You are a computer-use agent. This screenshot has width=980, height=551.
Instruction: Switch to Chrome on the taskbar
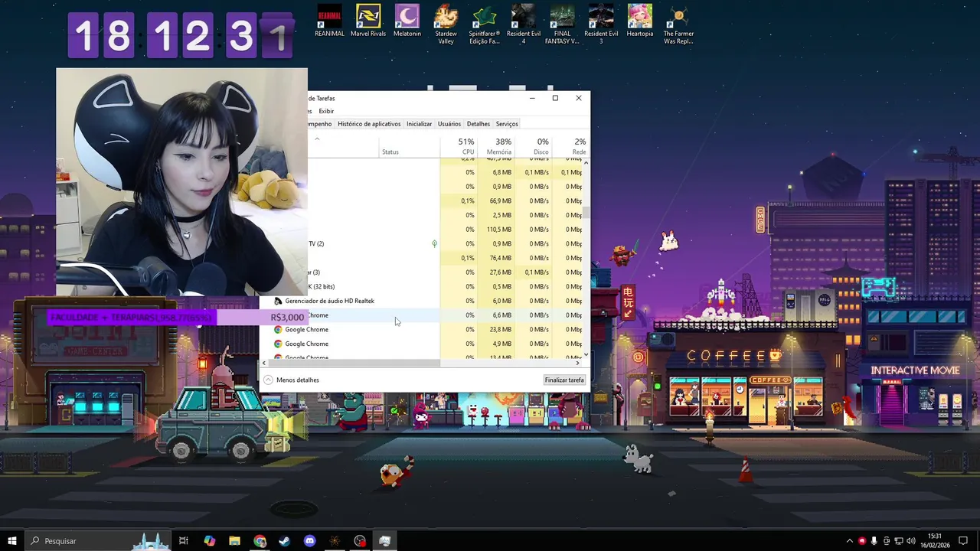(260, 541)
